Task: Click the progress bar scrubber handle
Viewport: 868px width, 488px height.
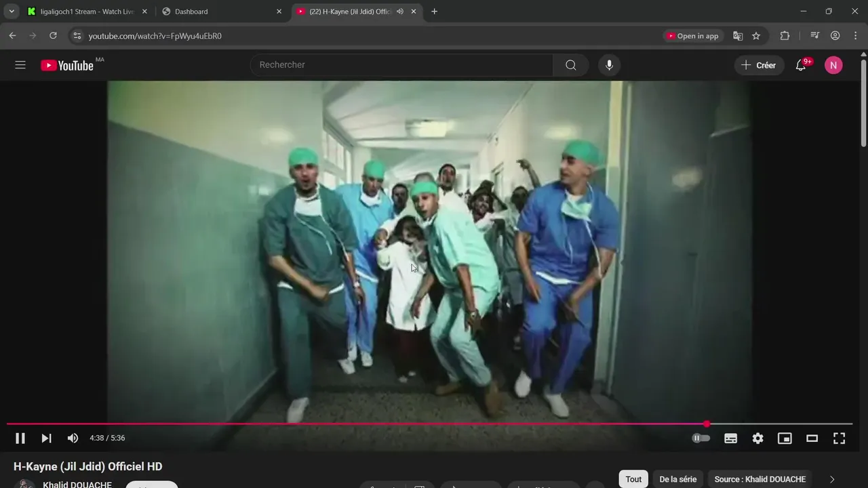Action: tap(707, 424)
